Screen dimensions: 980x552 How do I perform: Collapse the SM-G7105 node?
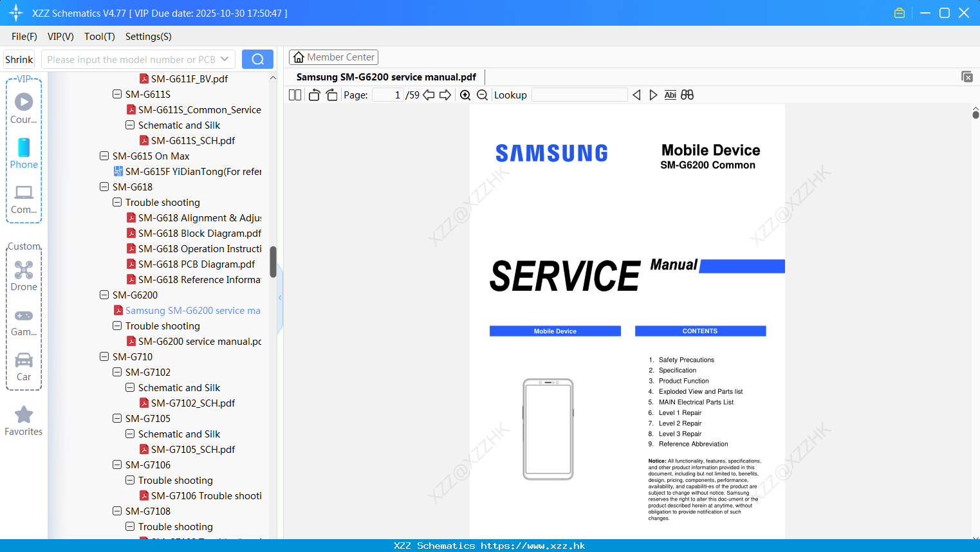click(117, 418)
